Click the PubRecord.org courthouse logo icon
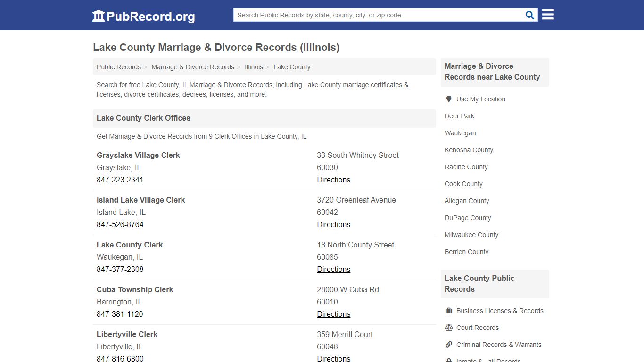The height and width of the screenshot is (362, 644). point(99,16)
